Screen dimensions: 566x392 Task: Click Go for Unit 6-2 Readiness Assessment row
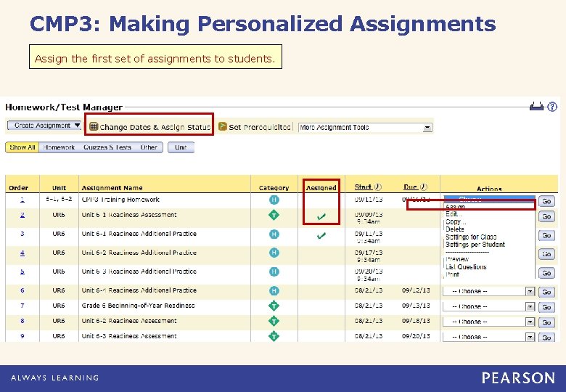(546, 322)
